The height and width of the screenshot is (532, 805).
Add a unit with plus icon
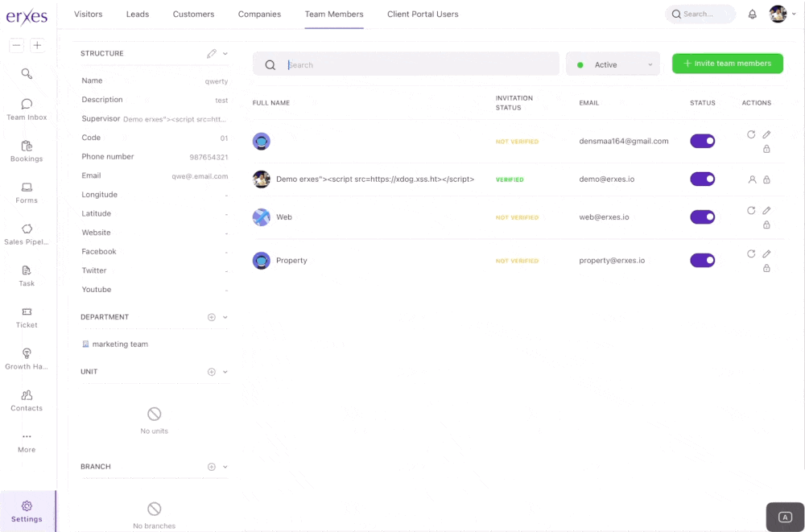coord(212,372)
